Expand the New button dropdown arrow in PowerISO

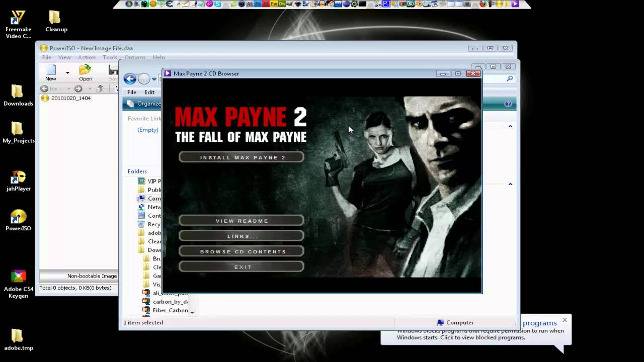[x=67, y=73]
